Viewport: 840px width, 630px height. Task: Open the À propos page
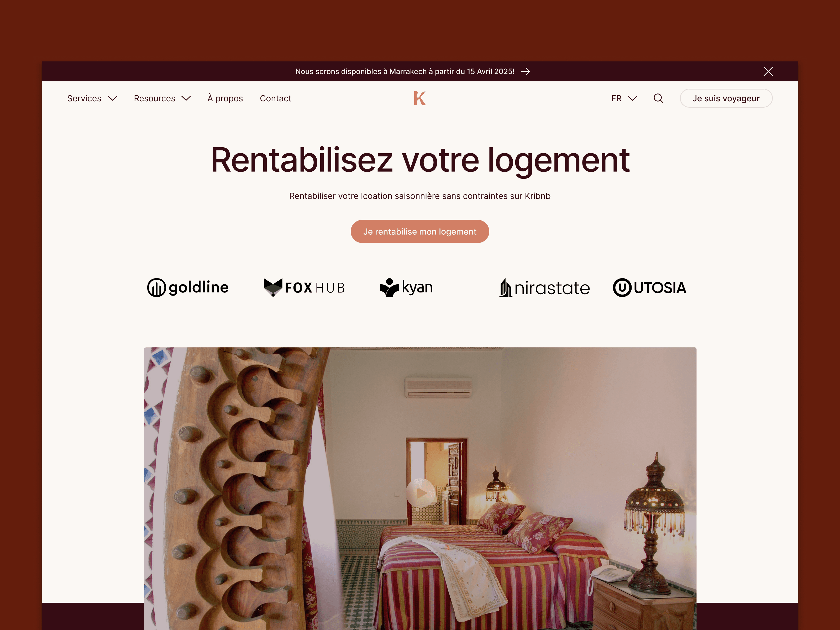pos(225,98)
